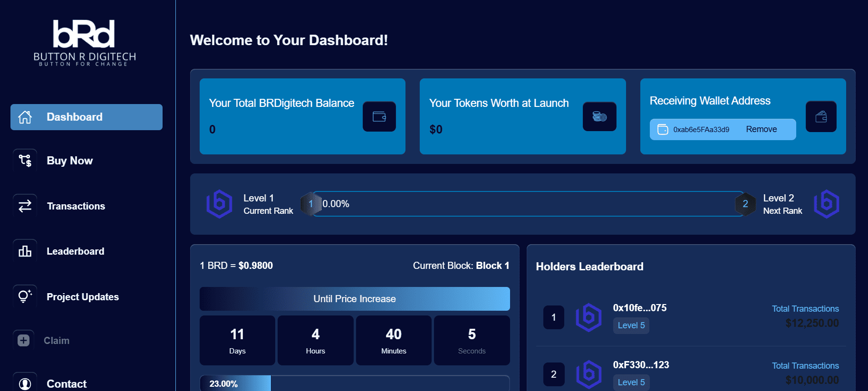
Task: Click the Receiving Wallet Address card icon
Action: pos(820,116)
